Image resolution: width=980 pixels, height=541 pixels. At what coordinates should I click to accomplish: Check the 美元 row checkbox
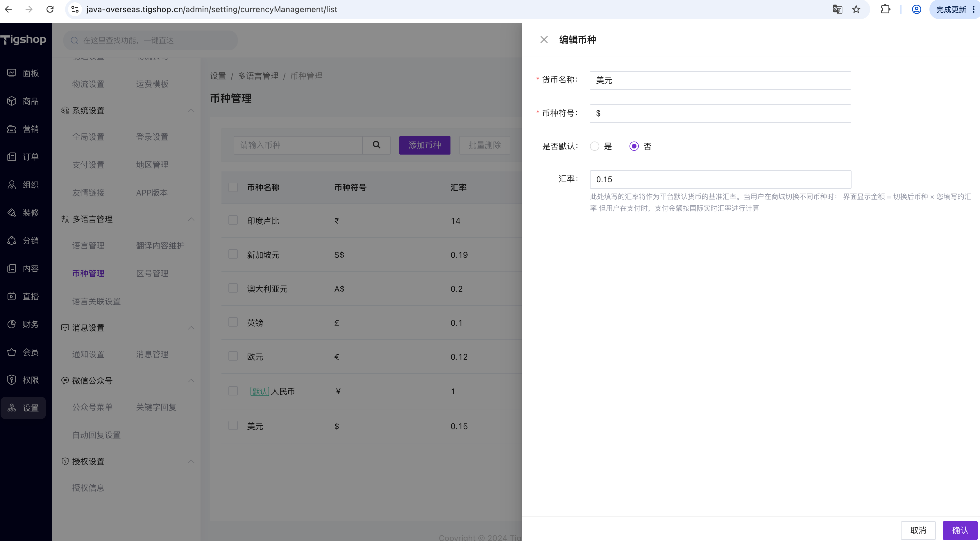(x=233, y=425)
